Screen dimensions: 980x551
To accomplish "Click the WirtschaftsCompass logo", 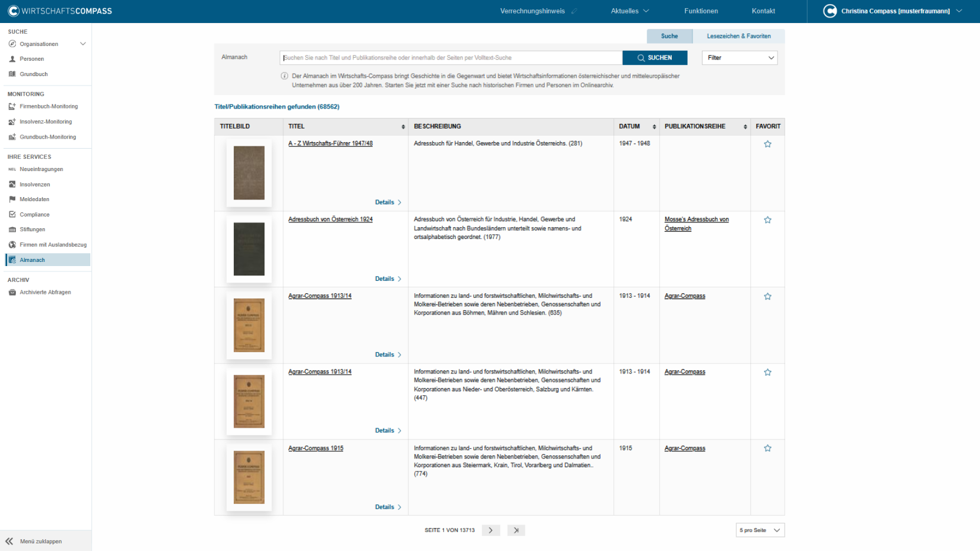I will click(x=60, y=11).
